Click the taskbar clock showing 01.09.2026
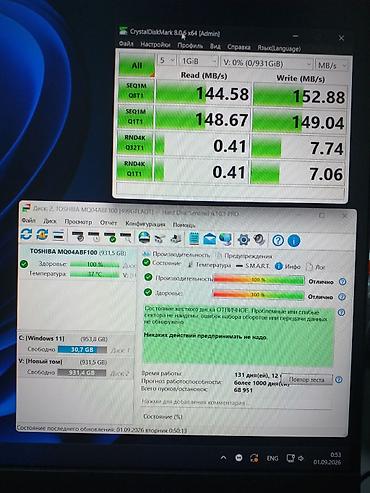Image resolution: width=370 pixels, height=493 pixels. 327,458
